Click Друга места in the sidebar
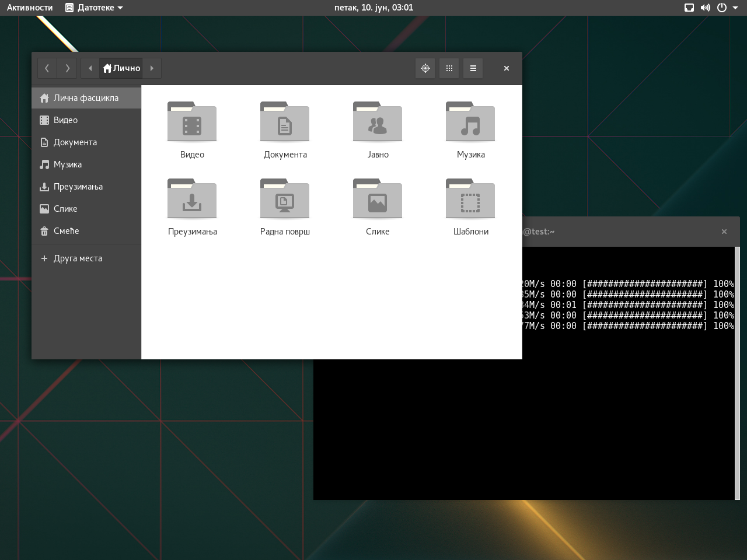 pyautogui.click(x=86, y=258)
